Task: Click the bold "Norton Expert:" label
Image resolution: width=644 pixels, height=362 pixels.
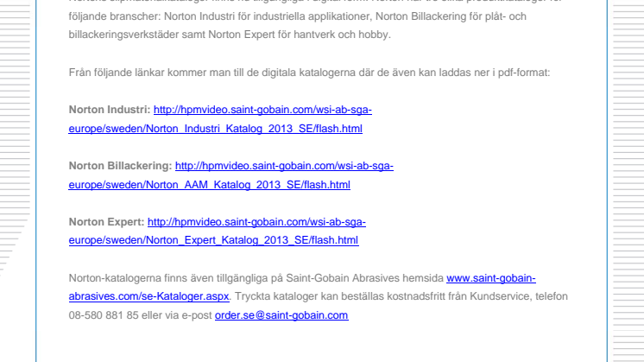Action: pos(106,222)
